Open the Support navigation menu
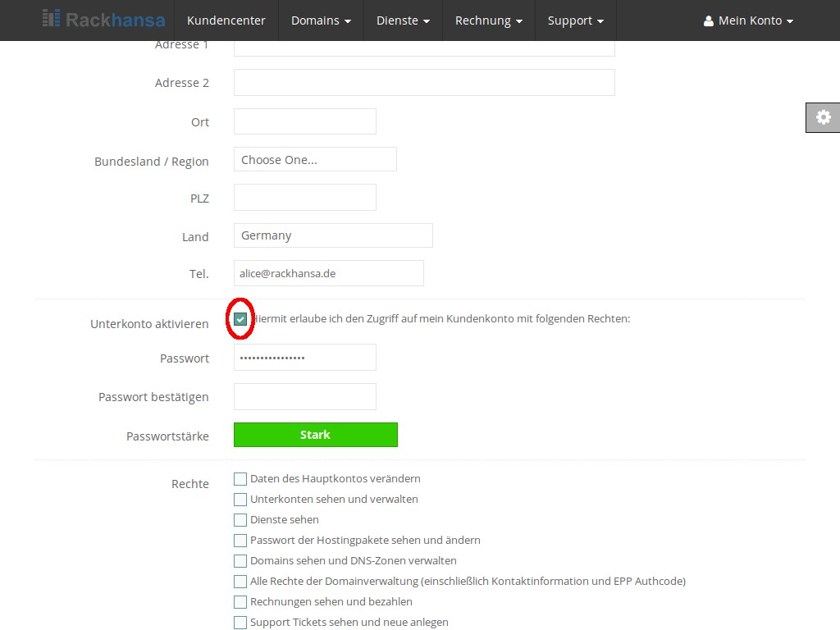 575,21
